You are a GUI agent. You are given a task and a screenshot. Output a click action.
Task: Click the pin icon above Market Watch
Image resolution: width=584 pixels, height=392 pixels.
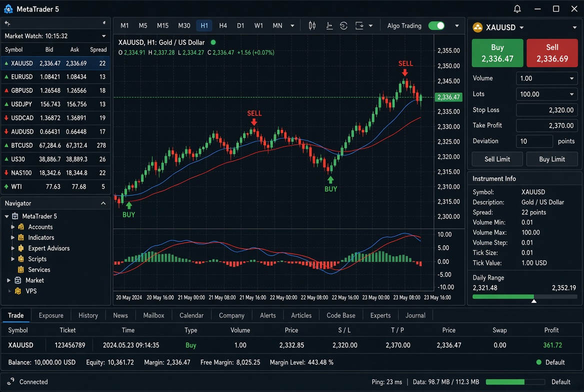[7, 23]
